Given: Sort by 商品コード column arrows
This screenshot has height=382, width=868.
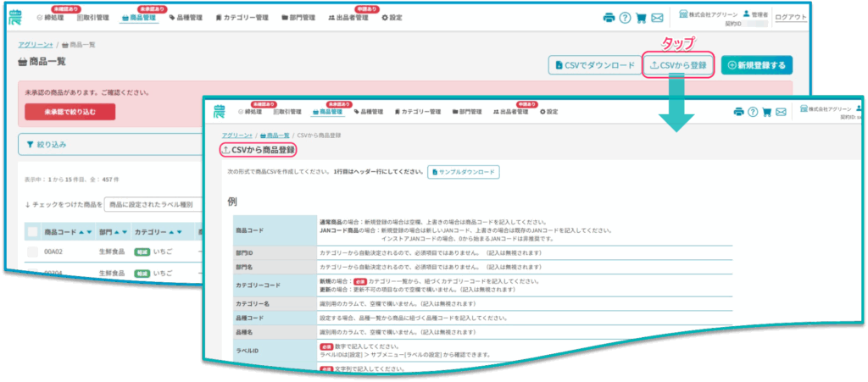Looking at the screenshot, I should pos(85,231).
